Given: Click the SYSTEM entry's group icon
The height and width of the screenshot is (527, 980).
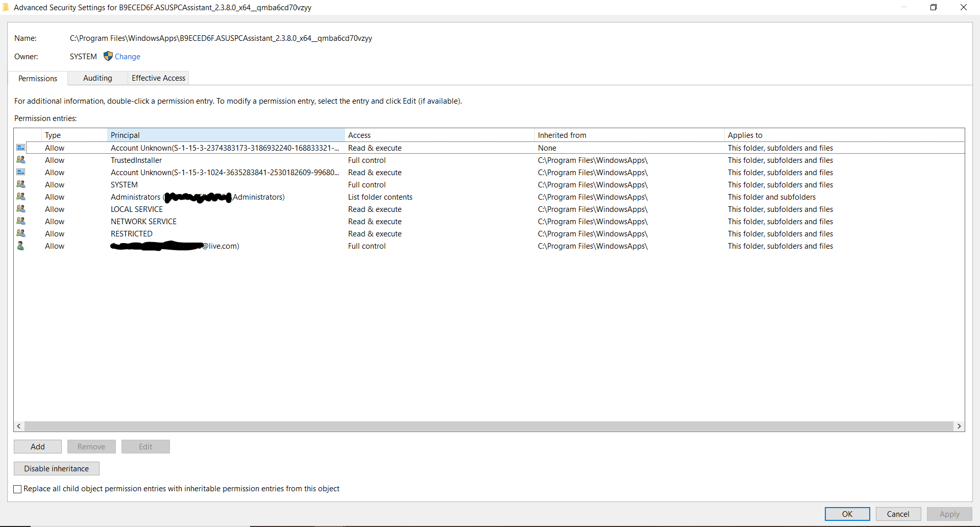Looking at the screenshot, I should (21, 184).
